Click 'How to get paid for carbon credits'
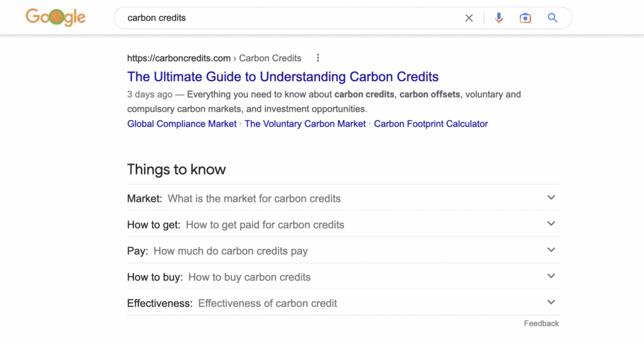The image size is (644, 344). [265, 225]
